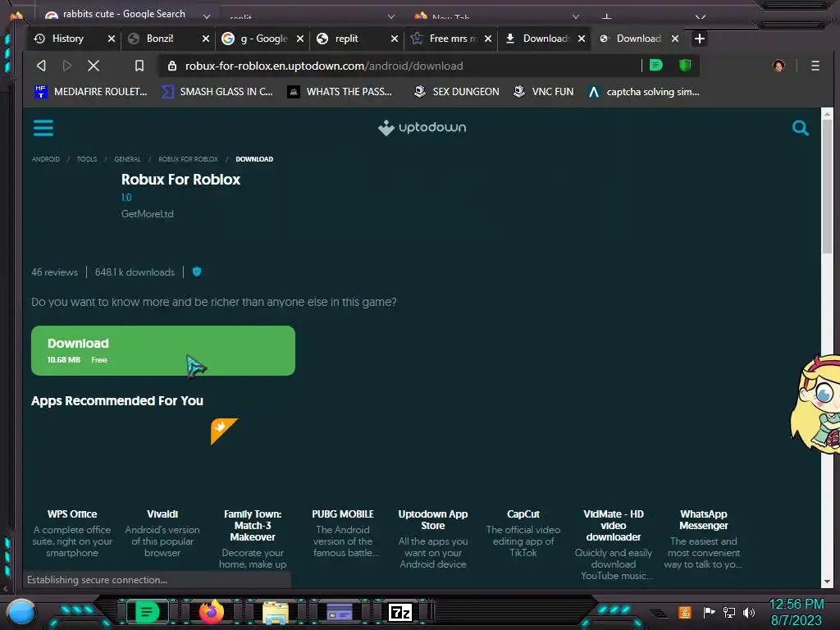This screenshot has width=840, height=630.
Task: Open a new browser tab
Action: (x=699, y=39)
